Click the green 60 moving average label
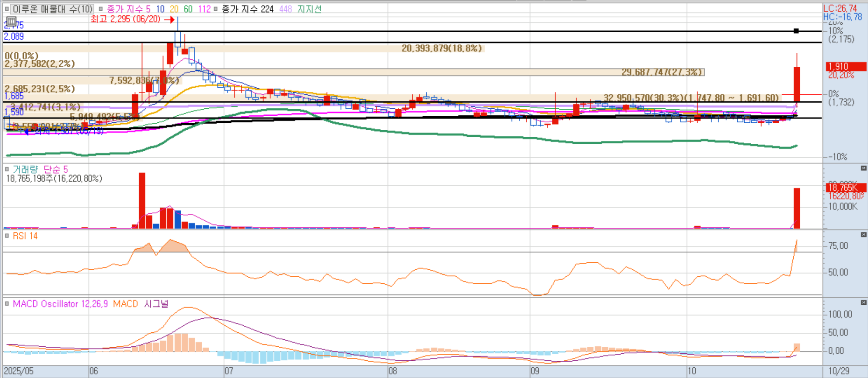 click(x=188, y=9)
